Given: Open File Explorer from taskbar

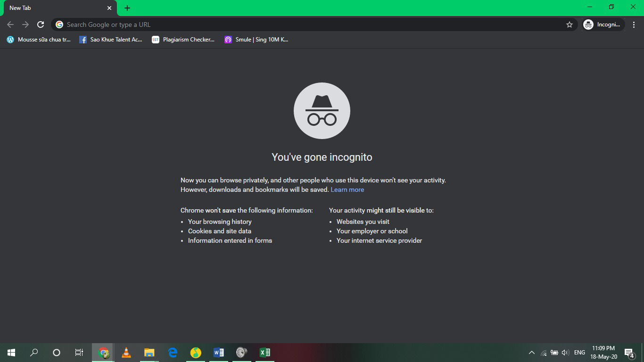Looking at the screenshot, I should 149,353.
